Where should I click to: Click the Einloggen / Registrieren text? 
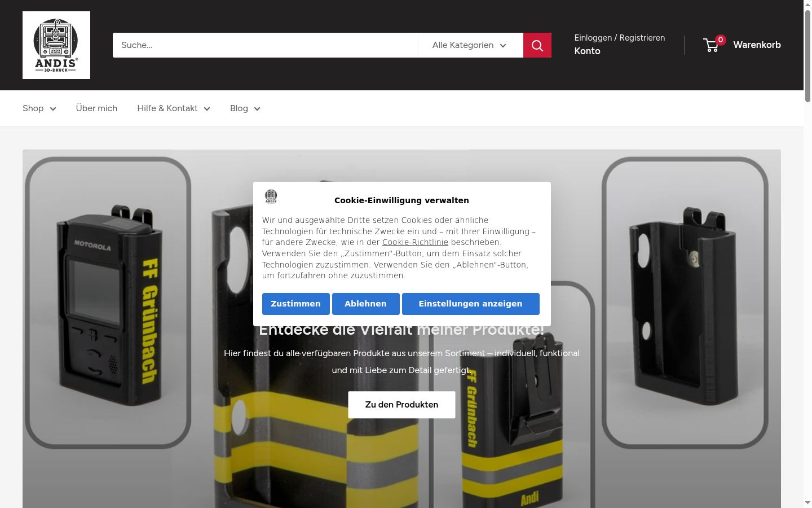(620, 38)
